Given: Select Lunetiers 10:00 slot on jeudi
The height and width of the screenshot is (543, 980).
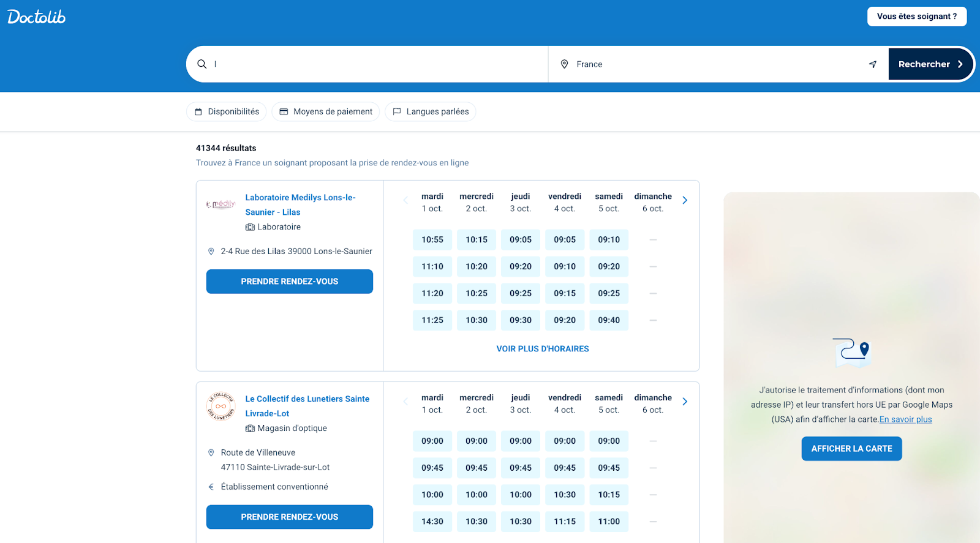Looking at the screenshot, I should (521, 495).
